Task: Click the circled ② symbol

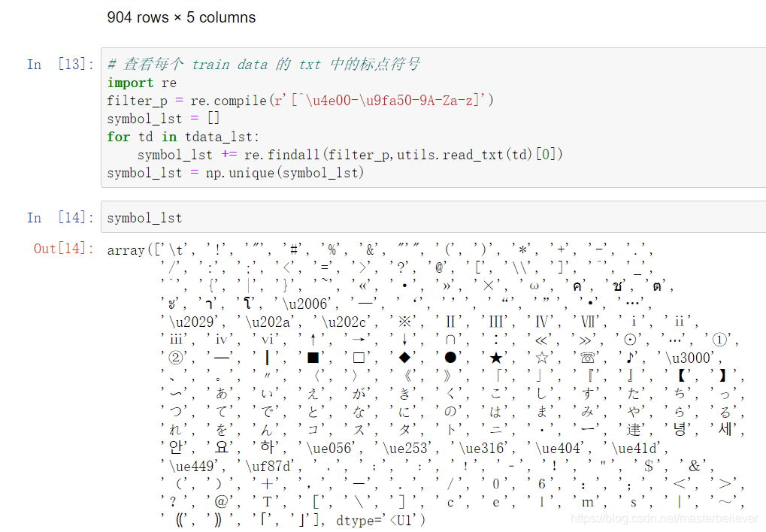Action: (x=176, y=358)
